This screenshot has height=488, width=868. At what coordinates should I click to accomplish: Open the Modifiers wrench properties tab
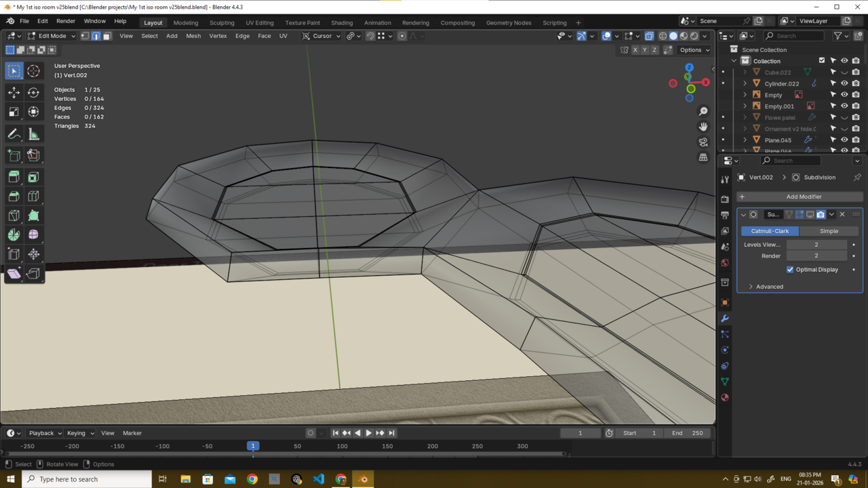725,319
